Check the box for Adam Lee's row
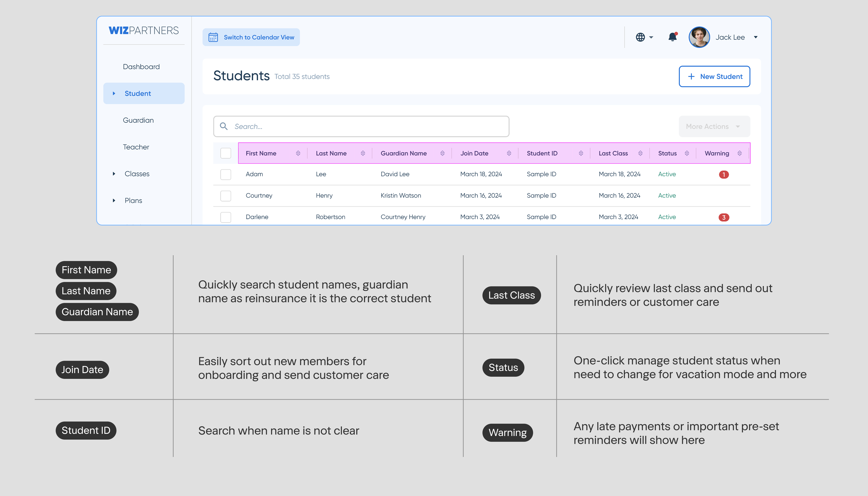 226,174
